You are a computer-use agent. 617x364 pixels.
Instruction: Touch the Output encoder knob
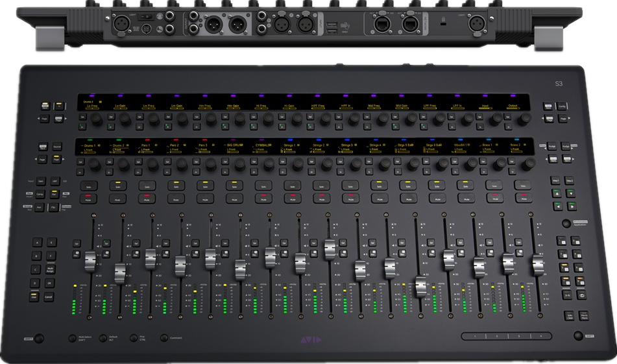click(x=524, y=119)
